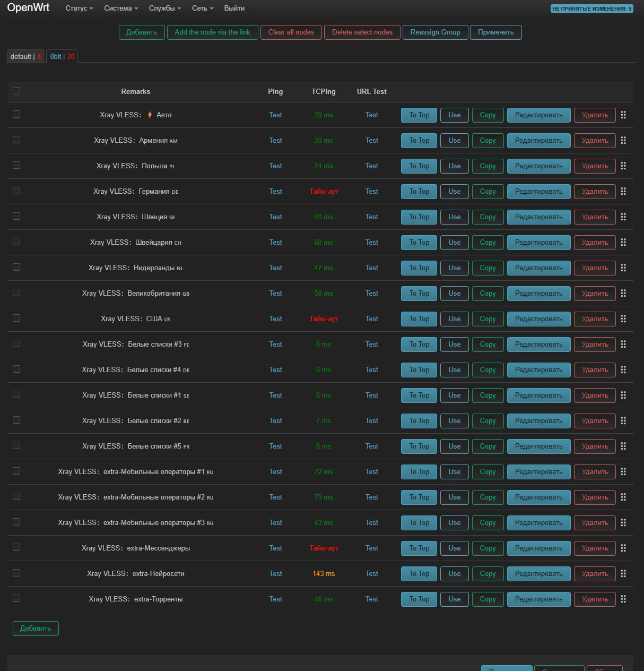Click Delete select nodes
The image size is (644, 671).
[362, 32]
